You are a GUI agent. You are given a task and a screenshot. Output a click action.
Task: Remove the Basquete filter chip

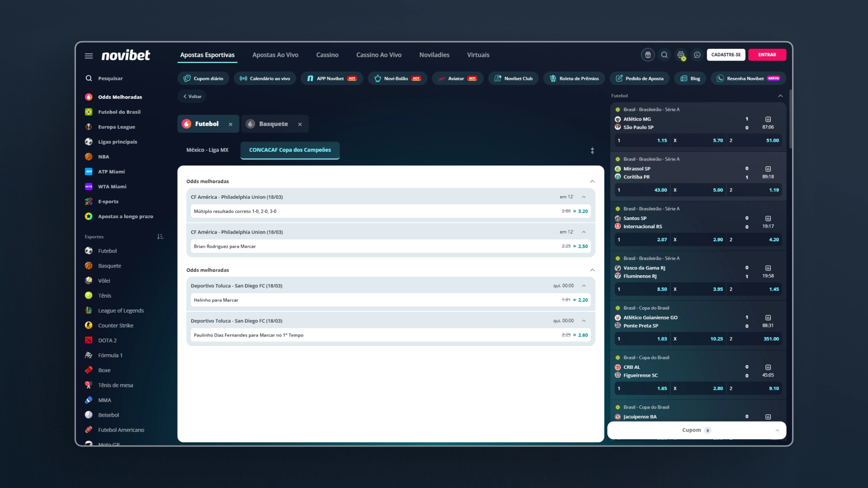point(300,124)
